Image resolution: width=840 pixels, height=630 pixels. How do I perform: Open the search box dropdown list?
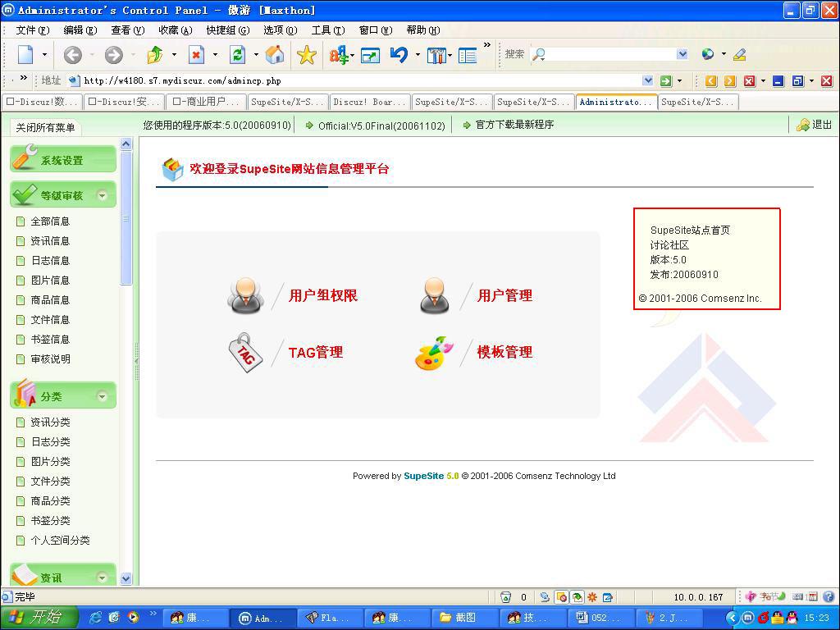[x=682, y=54]
